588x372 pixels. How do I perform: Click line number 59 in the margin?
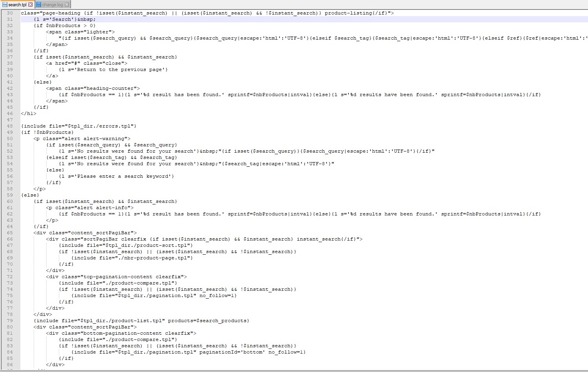tap(10, 195)
